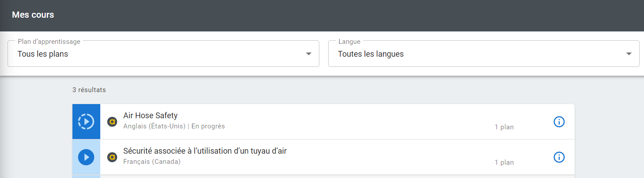Play the Sécurité associée tuyau d'air course
Viewport: 644px width, 178px height.
point(86,157)
